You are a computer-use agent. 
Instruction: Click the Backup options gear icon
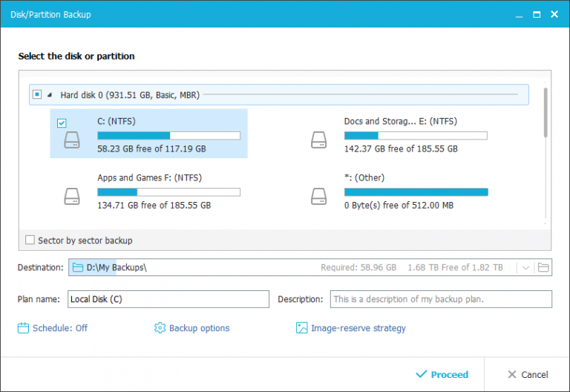pos(160,327)
